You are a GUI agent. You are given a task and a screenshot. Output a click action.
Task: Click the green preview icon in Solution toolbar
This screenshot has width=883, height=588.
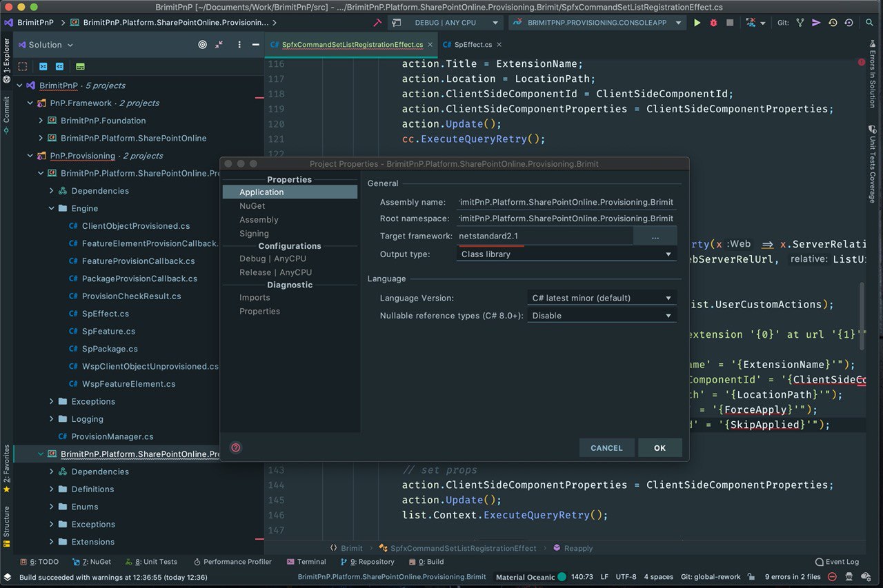click(x=80, y=67)
